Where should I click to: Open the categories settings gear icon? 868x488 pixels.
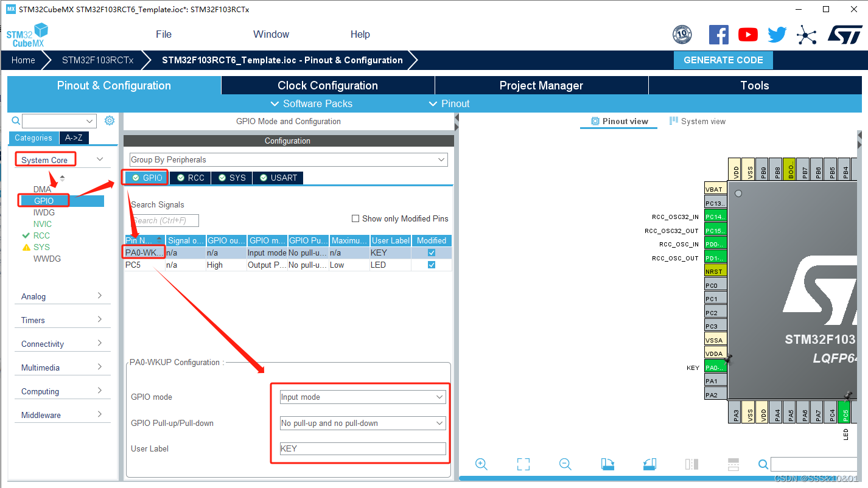[110, 120]
